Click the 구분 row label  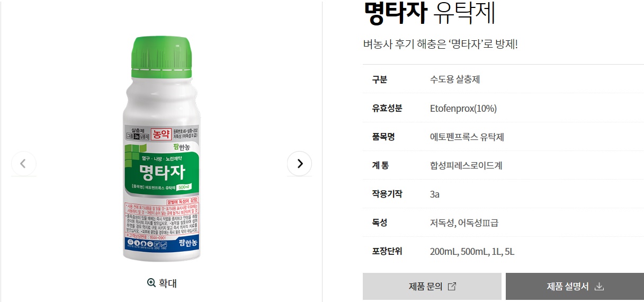(x=379, y=79)
